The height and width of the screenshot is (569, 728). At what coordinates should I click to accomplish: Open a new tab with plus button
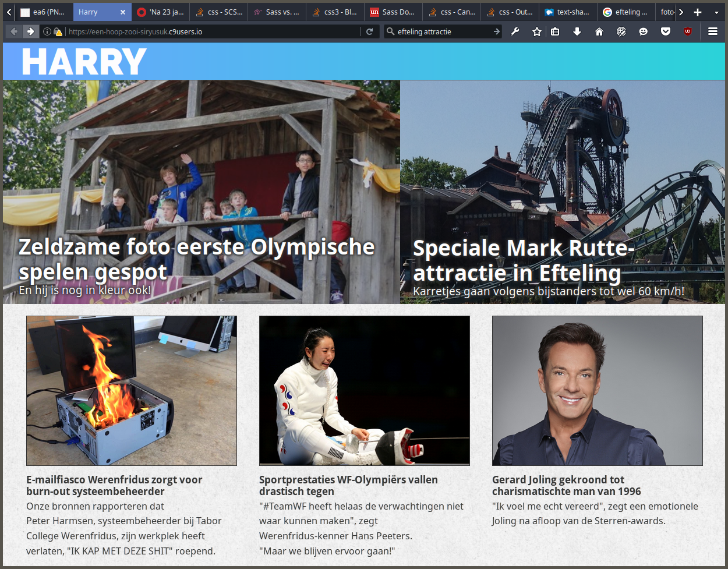698,12
